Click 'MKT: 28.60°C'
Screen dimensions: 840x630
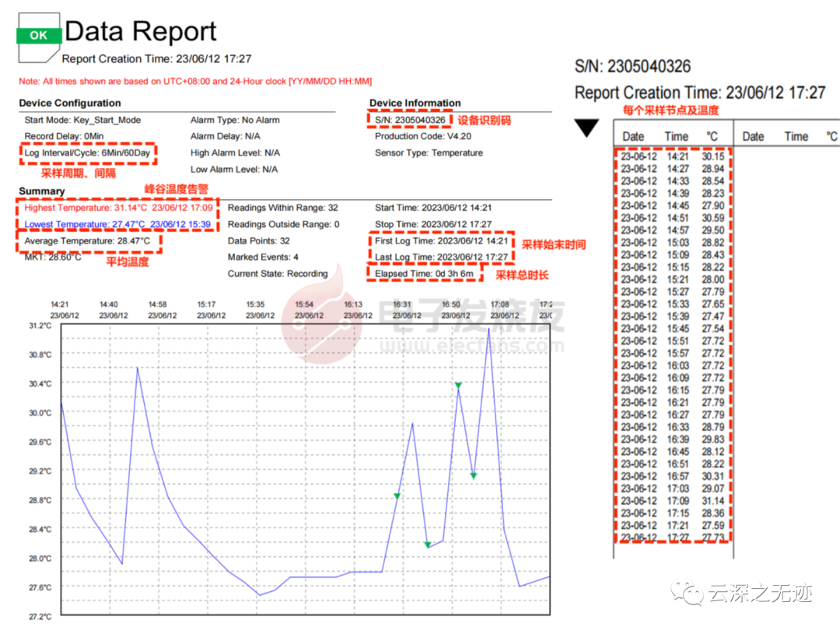[53, 257]
